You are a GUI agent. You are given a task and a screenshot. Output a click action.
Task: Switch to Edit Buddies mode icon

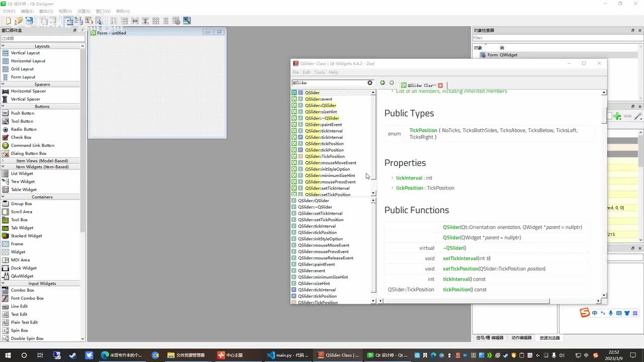click(x=89, y=21)
